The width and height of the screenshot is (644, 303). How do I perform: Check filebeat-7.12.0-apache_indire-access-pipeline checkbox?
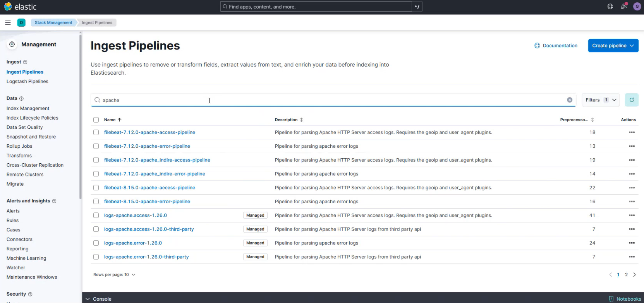pos(96,160)
